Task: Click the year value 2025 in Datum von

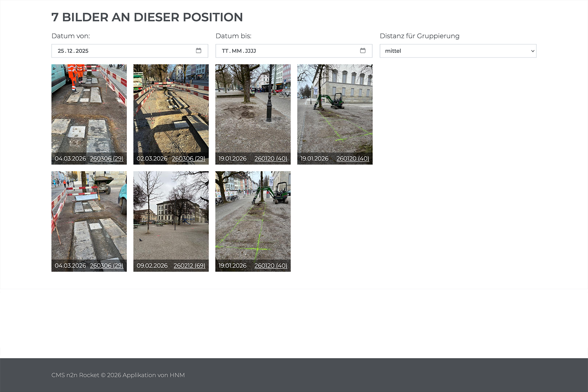Action: pyautogui.click(x=82, y=51)
